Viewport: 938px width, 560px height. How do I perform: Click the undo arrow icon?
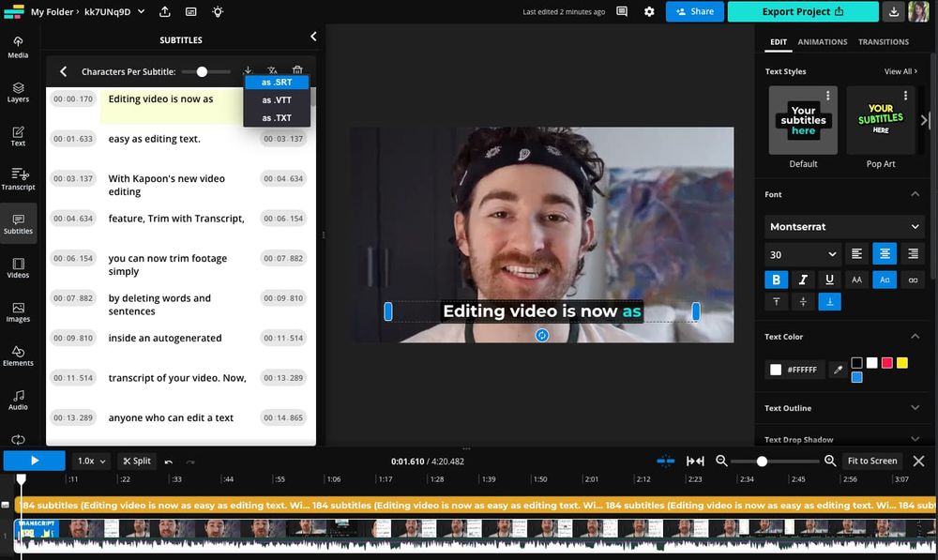[170, 461]
